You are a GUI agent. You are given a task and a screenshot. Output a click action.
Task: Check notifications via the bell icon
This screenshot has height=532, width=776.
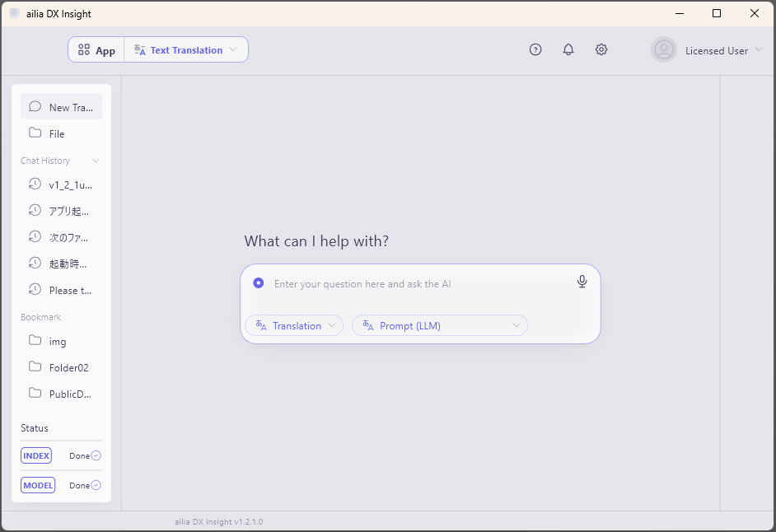[x=568, y=49]
